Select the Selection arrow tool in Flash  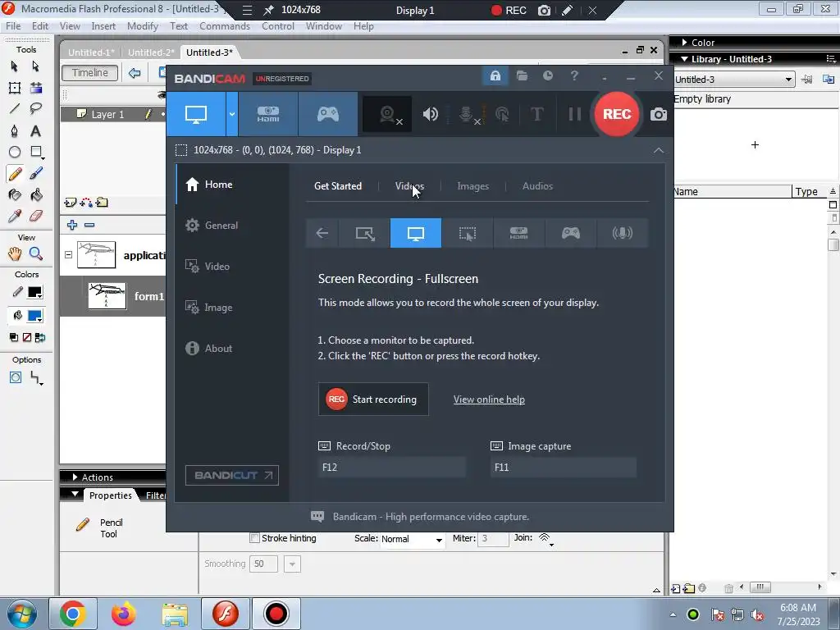pyautogui.click(x=15, y=66)
